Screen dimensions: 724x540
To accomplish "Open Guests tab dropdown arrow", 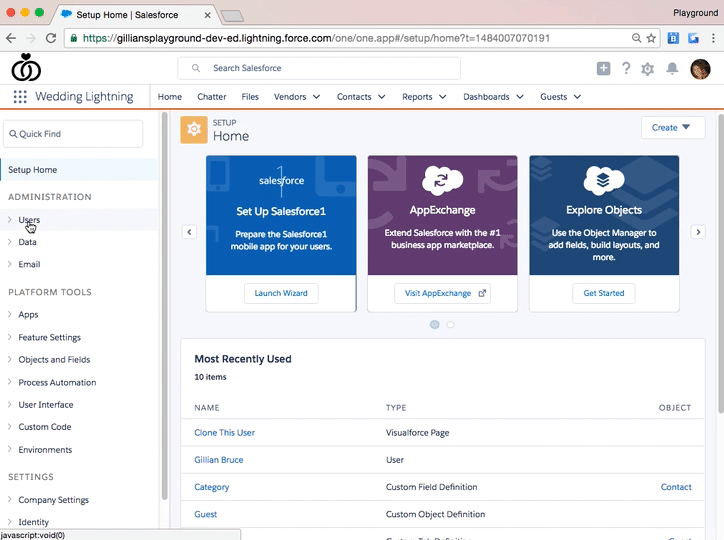I will [577, 97].
